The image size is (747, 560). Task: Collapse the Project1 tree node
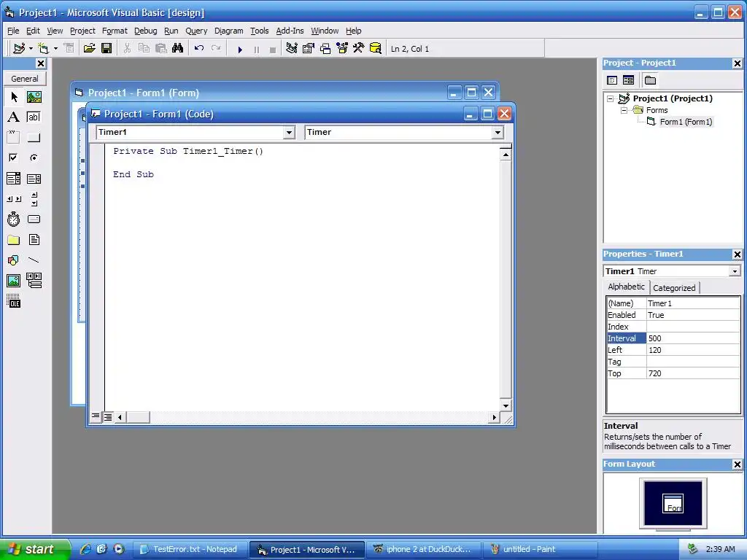pyautogui.click(x=611, y=98)
